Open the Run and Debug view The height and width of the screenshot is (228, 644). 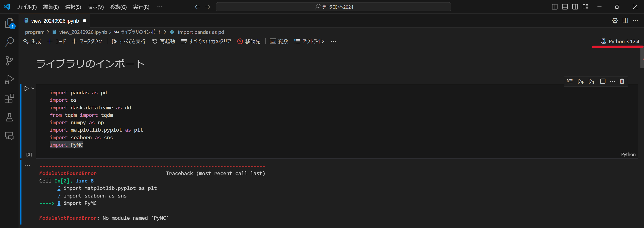point(9,79)
